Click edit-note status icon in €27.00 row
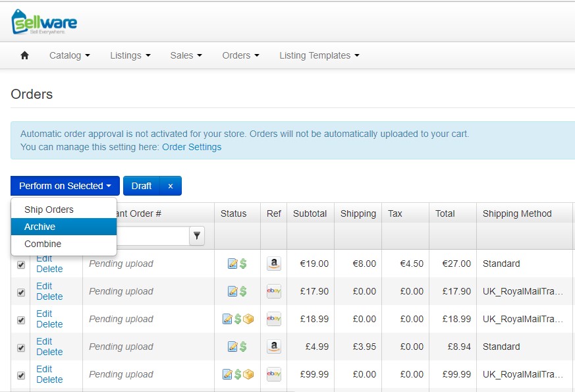This screenshot has height=392, width=575. 233,264
